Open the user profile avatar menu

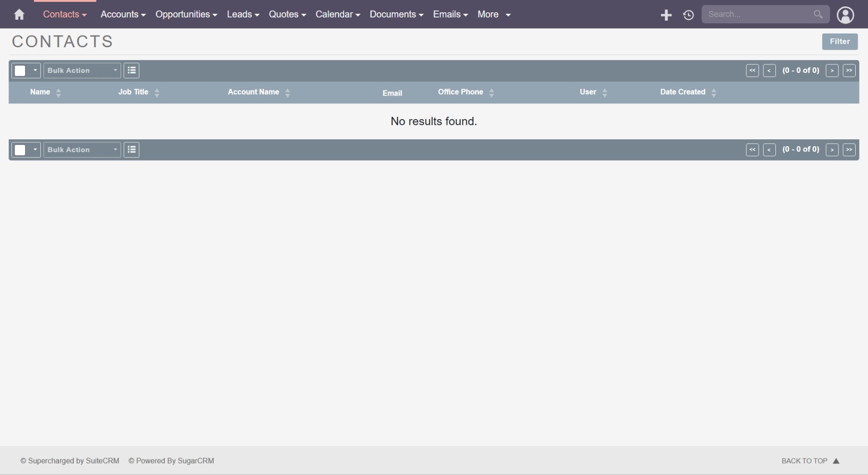[845, 15]
